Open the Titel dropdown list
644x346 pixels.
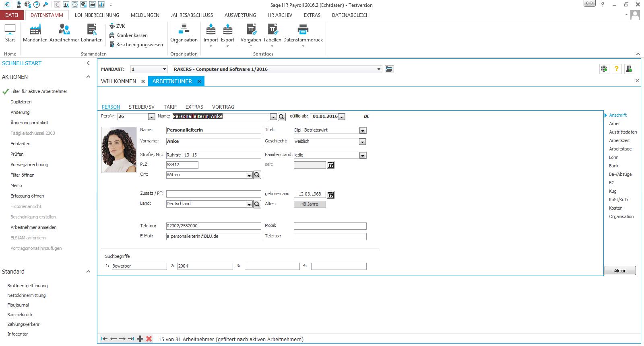click(x=363, y=130)
